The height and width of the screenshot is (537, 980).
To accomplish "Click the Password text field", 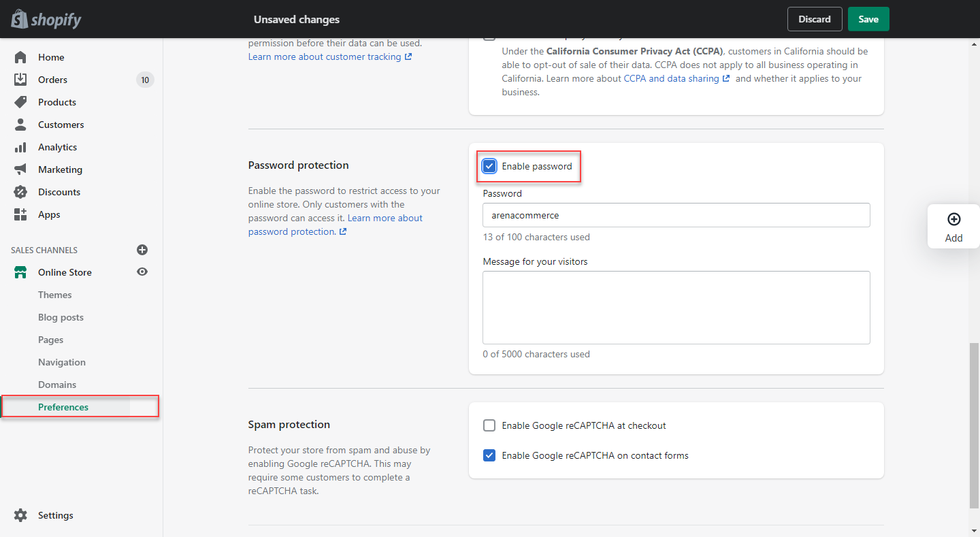I will tap(676, 215).
